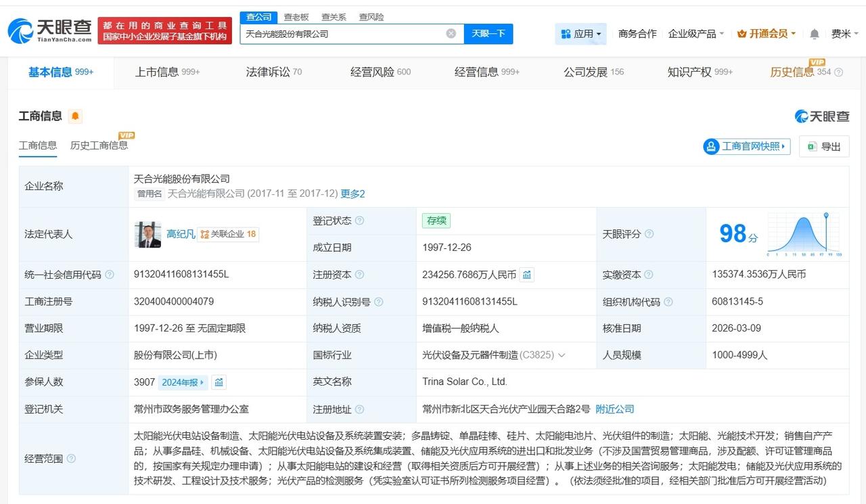Click help icon next to 天眼评分
This screenshot has width=866, height=504.
649,234
